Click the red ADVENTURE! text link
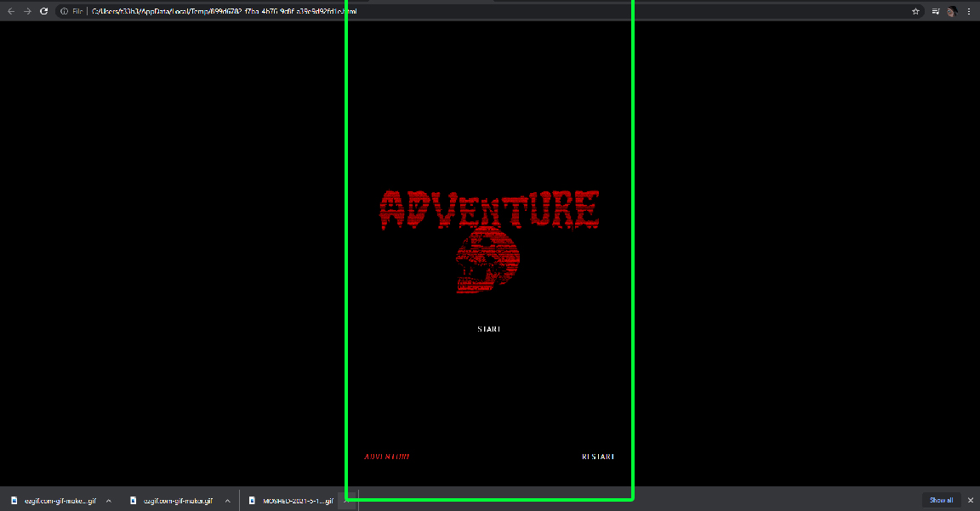Image resolution: width=980 pixels, height=511 pixels. 387,457
